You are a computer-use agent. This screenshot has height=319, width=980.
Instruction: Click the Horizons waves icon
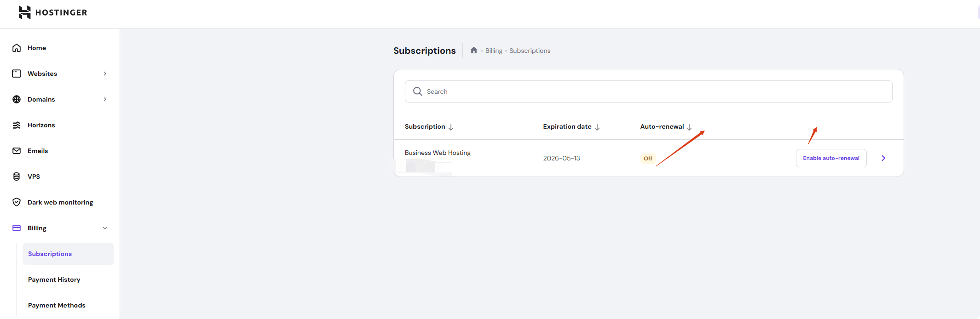click(x=17, y=125)
